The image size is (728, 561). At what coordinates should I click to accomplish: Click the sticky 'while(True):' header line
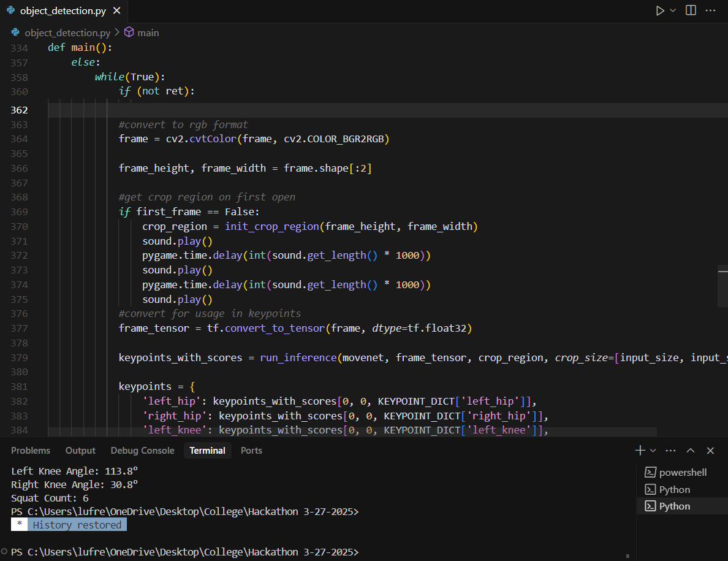(130, 77)
